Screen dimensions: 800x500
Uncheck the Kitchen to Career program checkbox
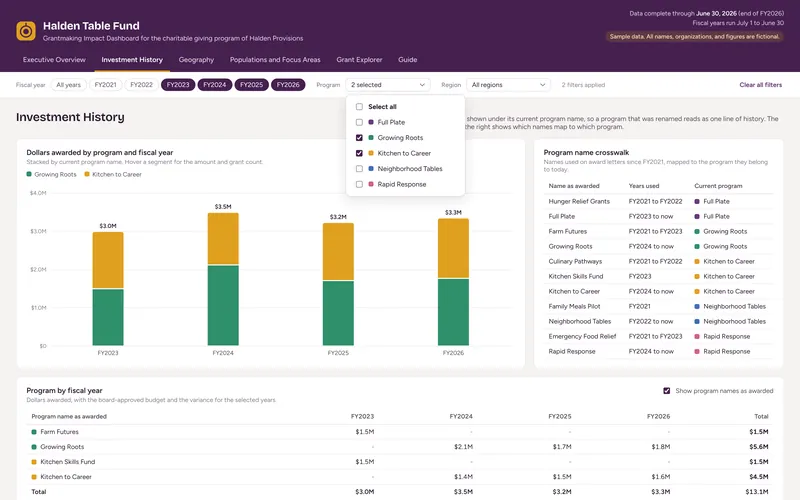click(359, 153)
